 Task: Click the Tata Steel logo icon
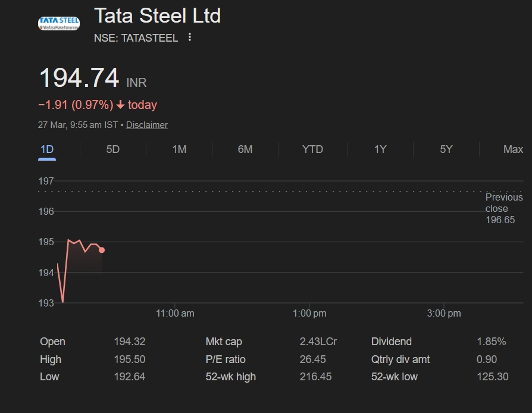[58, 24]
